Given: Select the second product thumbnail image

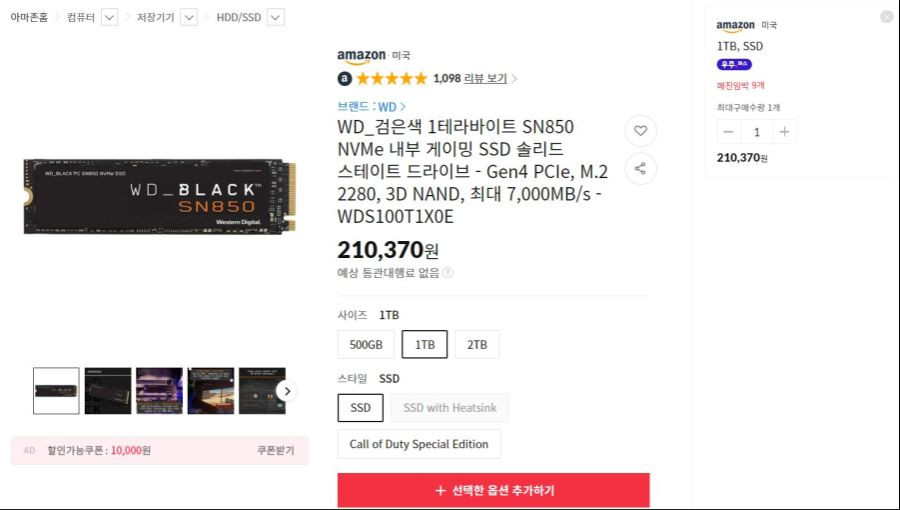Looking at the screenshot, I should pyautogui.click(x=108, y=391).
